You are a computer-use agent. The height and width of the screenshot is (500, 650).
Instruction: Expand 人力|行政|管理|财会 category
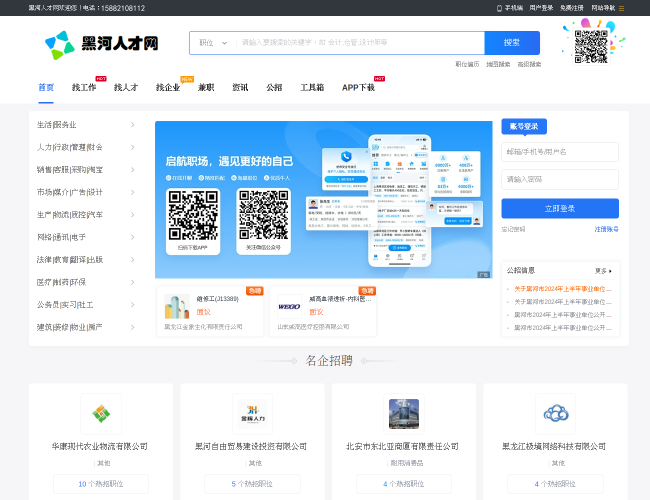click(86, 147)
